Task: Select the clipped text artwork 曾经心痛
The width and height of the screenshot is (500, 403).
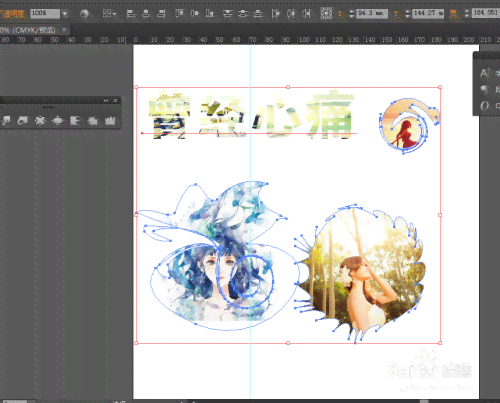Action: tap(251, 114)
